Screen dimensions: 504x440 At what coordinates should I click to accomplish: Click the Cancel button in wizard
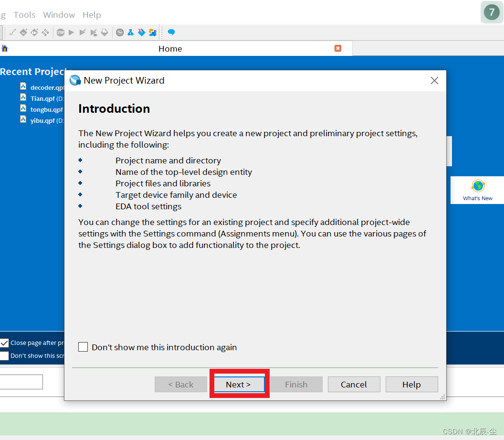[x=354, y=385]
